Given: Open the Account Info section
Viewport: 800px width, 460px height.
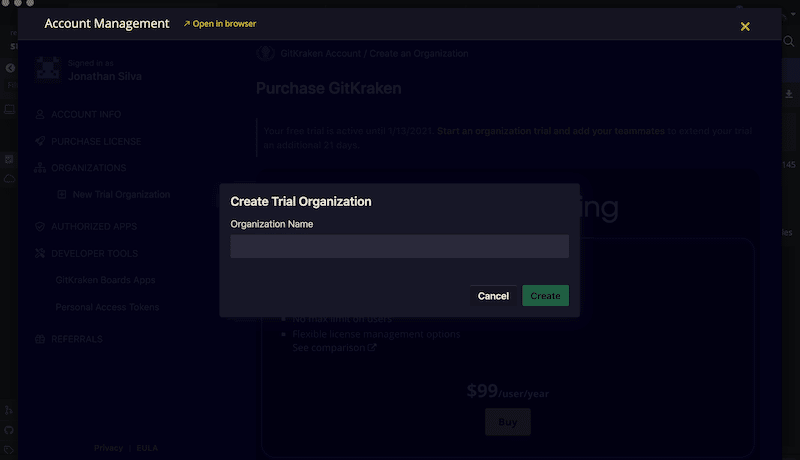Looking at the screenshot, I should (x=86, y=114).
